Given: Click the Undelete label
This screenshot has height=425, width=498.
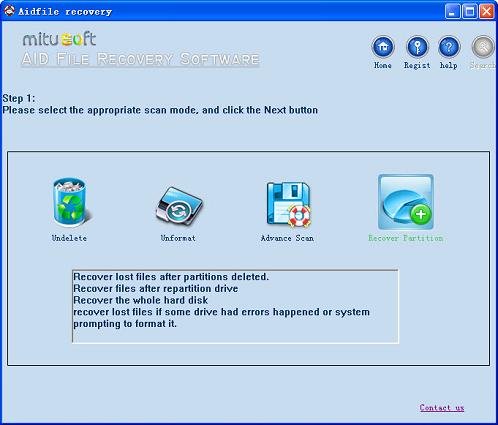Looking at the screenshot, I should coord(69,238).
